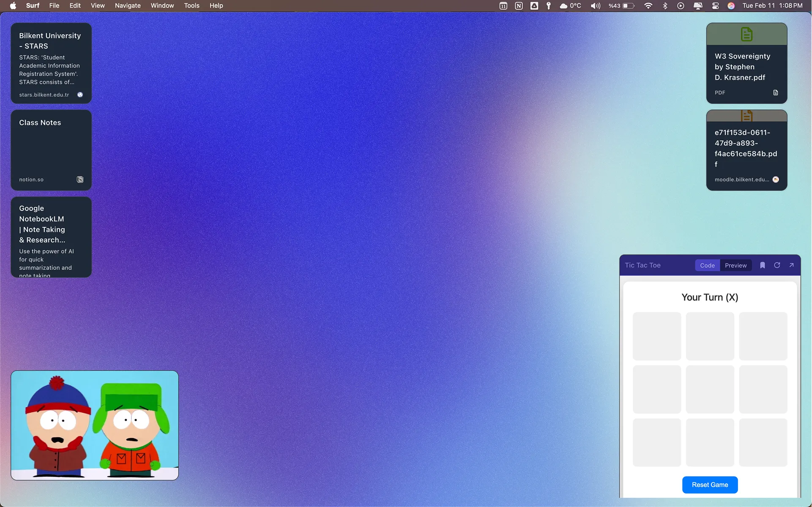Click the screen mirroring icon in menu bar
This screenshot has width=812, height=507.
(698, 5)
